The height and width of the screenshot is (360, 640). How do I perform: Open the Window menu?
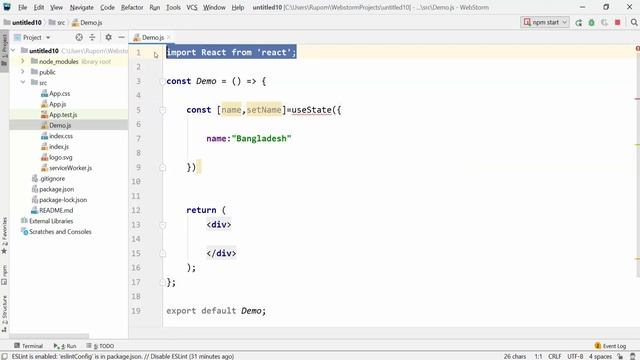pyautogui.click(x=214, y=7)
